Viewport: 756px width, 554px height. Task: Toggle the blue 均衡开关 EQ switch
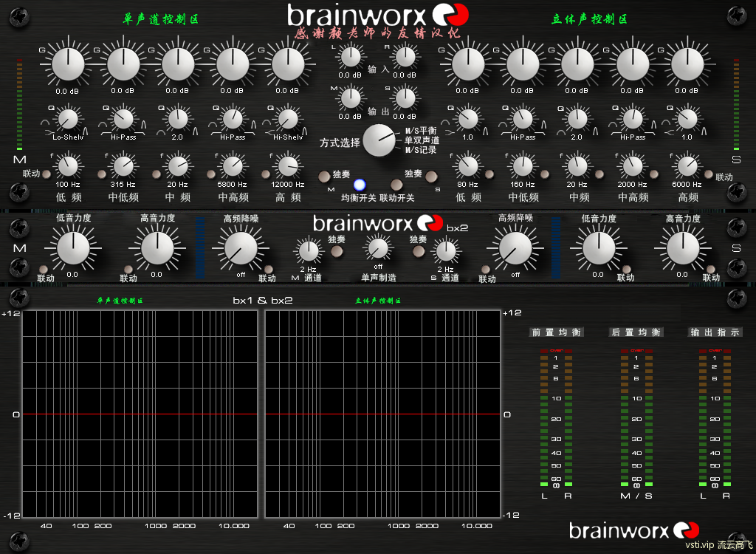tap(360, 185)
